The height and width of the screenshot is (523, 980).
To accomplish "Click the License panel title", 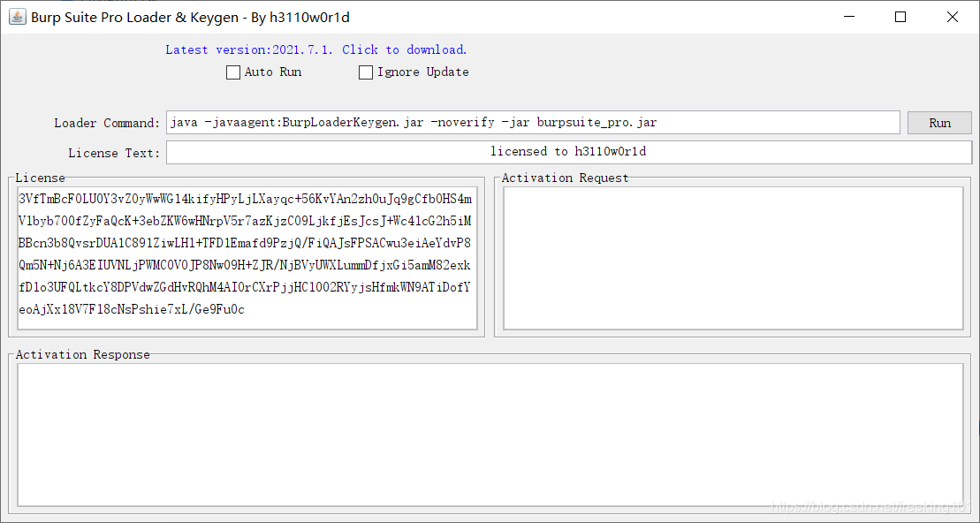I will click(40, 178).
